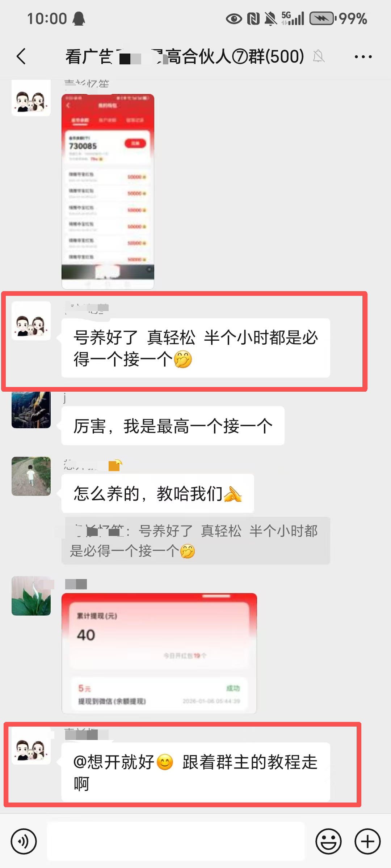Open the emoji sticker picker
The image size is (391, 868).
[328, 842]
